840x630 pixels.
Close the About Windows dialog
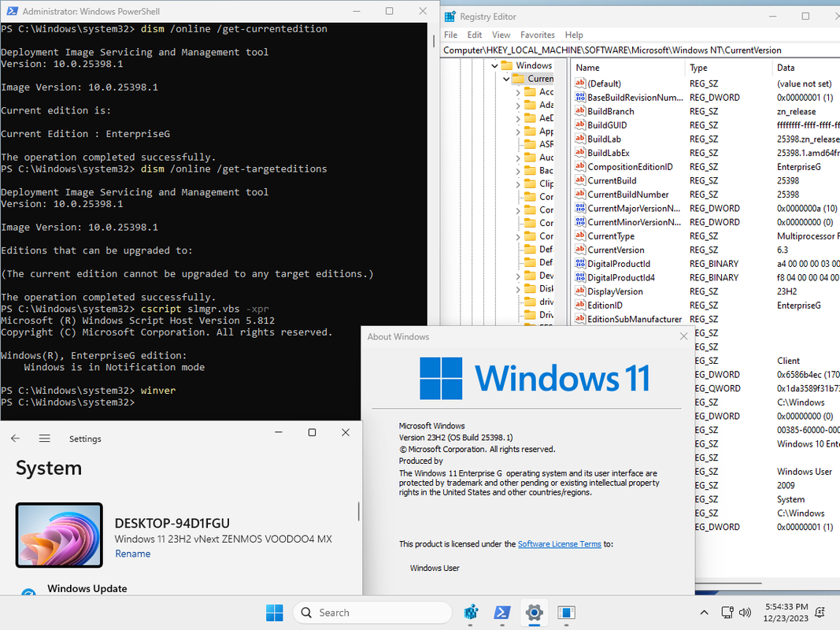683,336
